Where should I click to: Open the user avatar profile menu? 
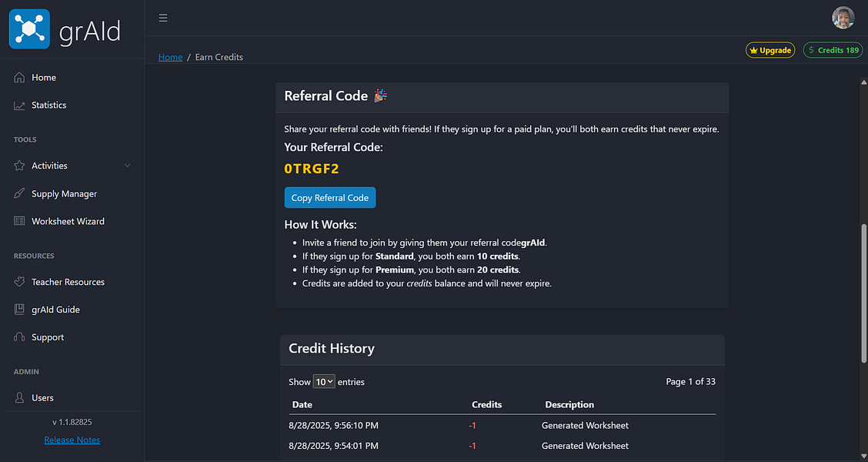(843, 18)
